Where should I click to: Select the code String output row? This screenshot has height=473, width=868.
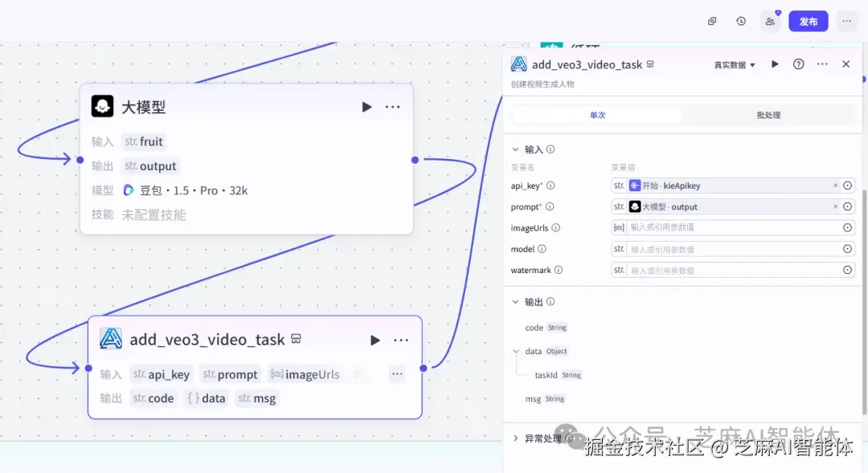pyautogui.click(x=547, y=328)
